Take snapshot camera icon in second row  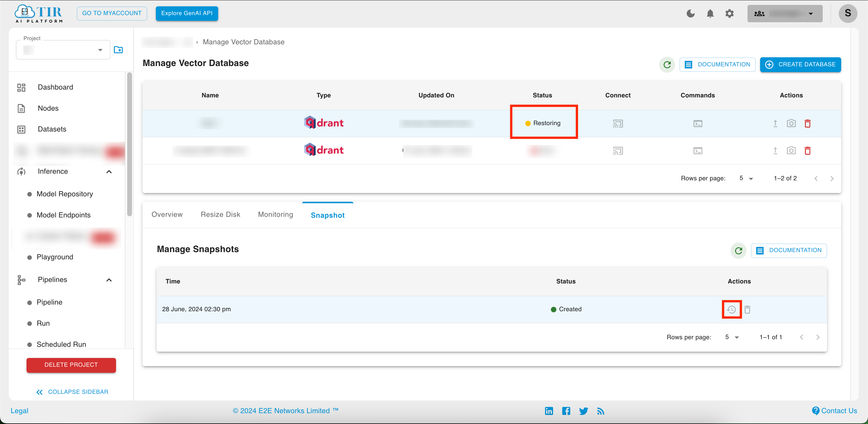(791, 150)
